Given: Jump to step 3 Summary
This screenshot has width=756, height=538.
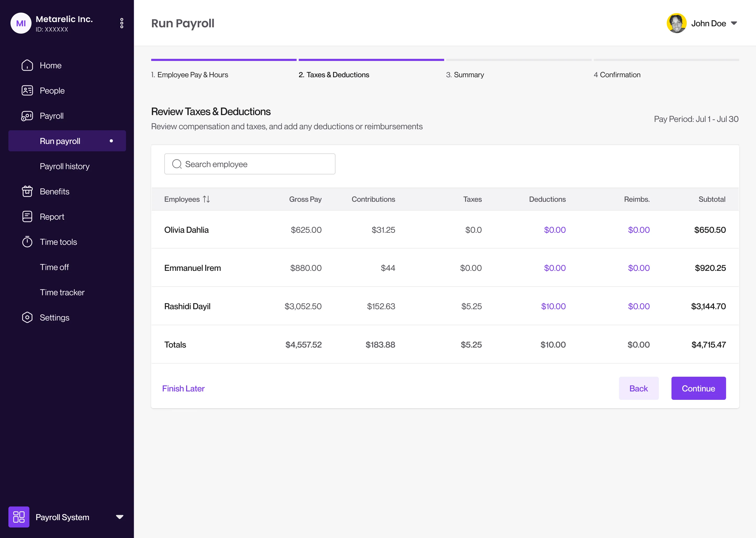Looking at the screenshot, I should [465, 75].
